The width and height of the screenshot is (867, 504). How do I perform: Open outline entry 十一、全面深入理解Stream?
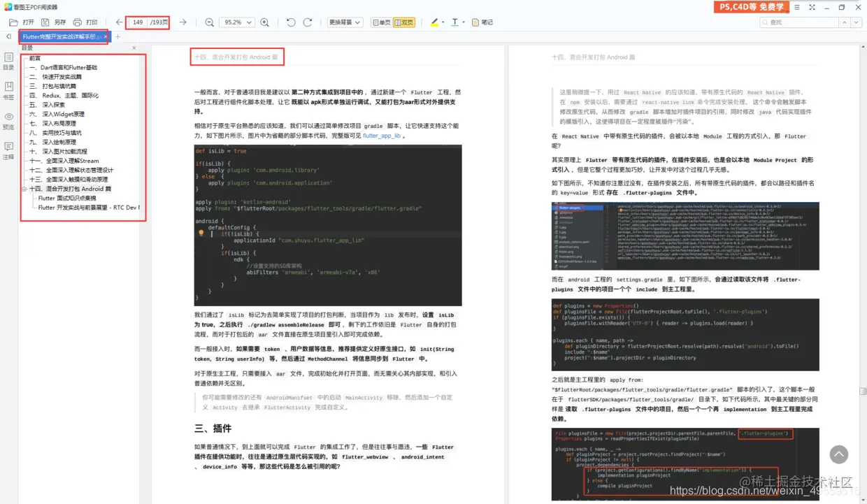[64, 161]
